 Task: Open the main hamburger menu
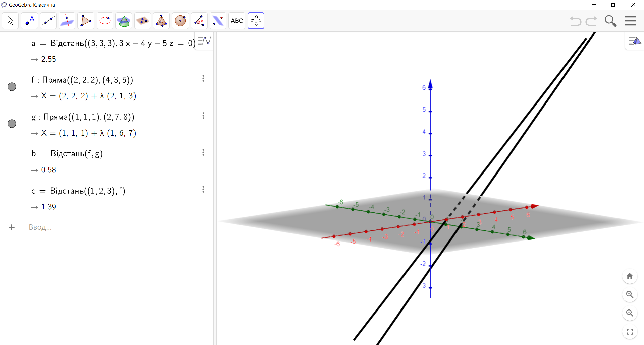pos(630,20)
